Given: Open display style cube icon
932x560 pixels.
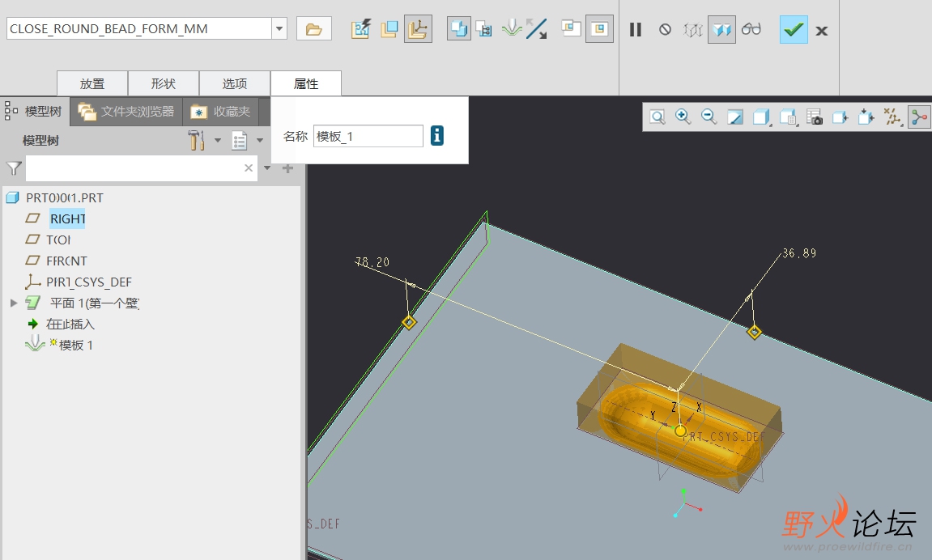Looking at the screenshot, I should pos(761,117).
